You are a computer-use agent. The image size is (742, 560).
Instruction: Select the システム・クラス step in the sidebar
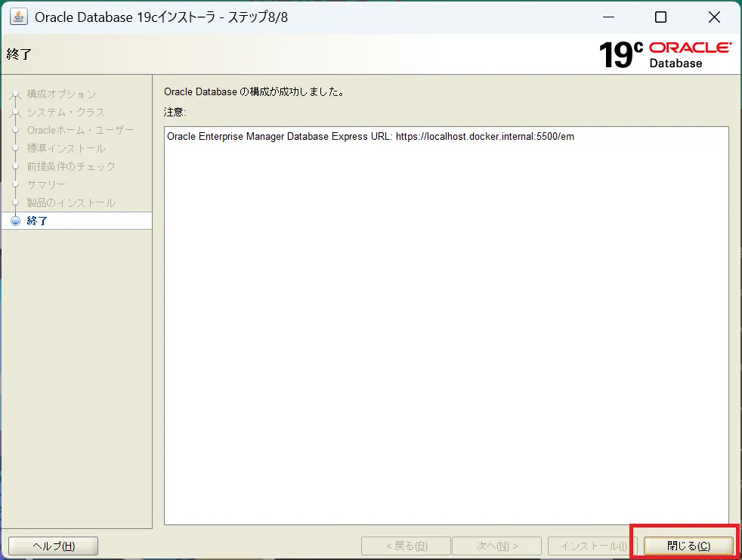coord(66,112)
